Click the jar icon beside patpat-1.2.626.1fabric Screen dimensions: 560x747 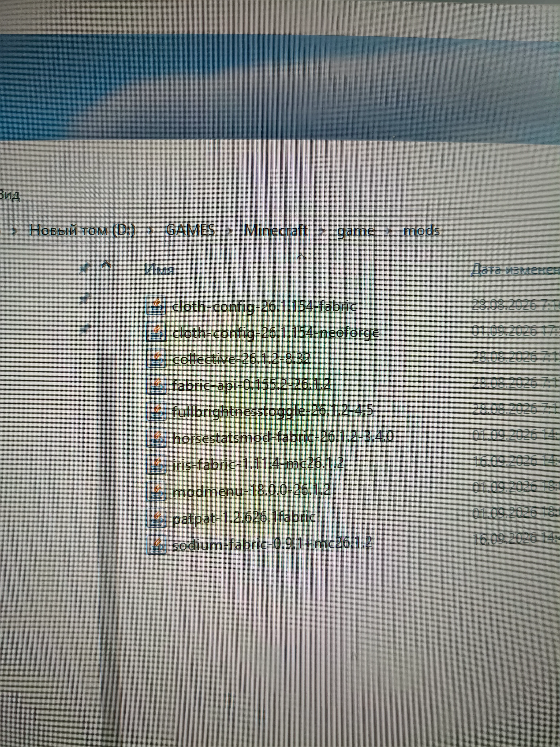click(x=156, y=517)
